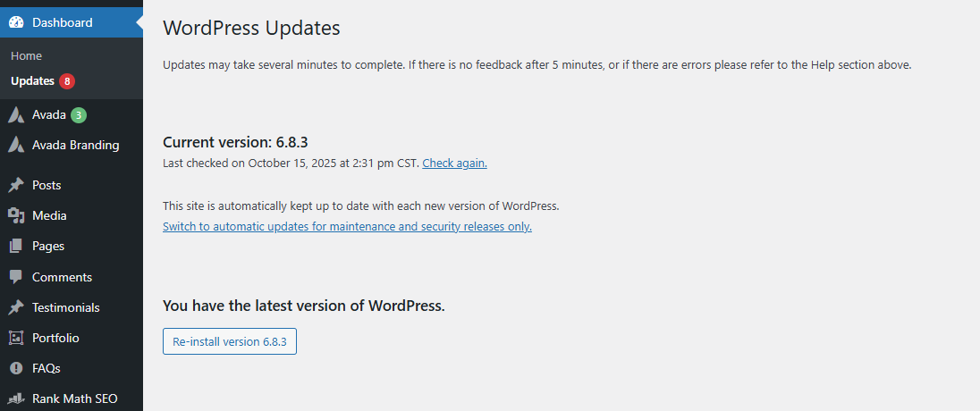Click the Posts pushpin icon
The image size is (980, 411).
pos(16,185)
